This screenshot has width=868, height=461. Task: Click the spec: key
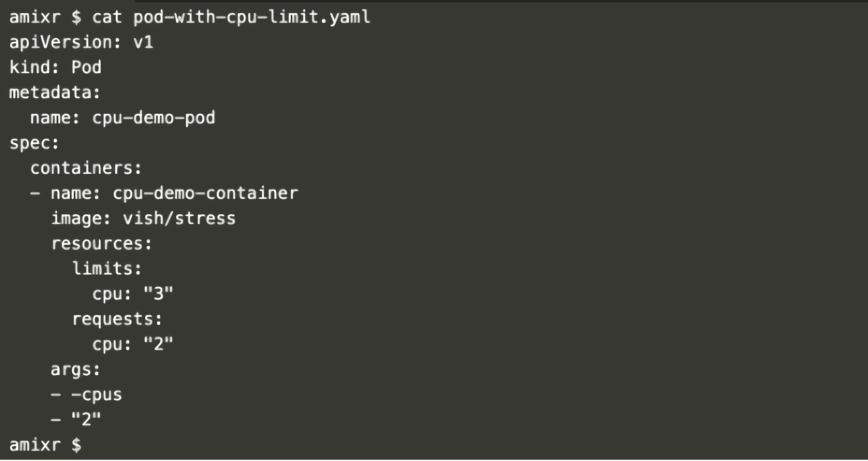(x=34, y=143)
